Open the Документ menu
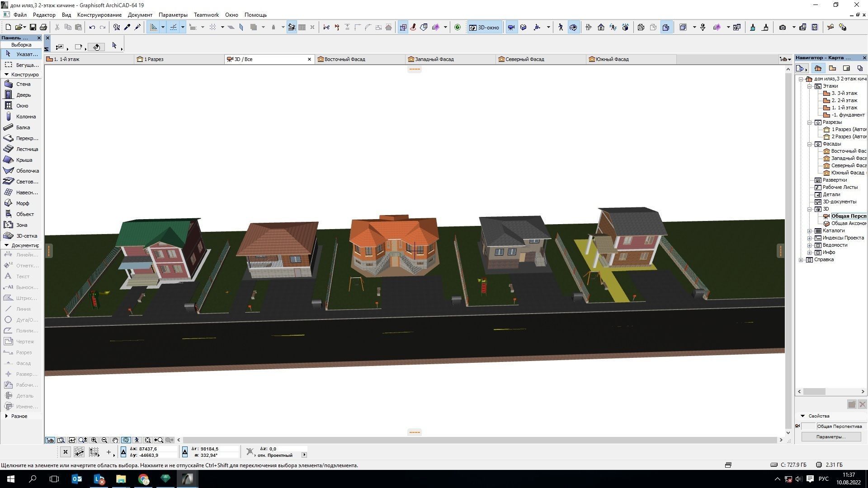The height and width of the screenshot is (488, 868). click(140, 15)
